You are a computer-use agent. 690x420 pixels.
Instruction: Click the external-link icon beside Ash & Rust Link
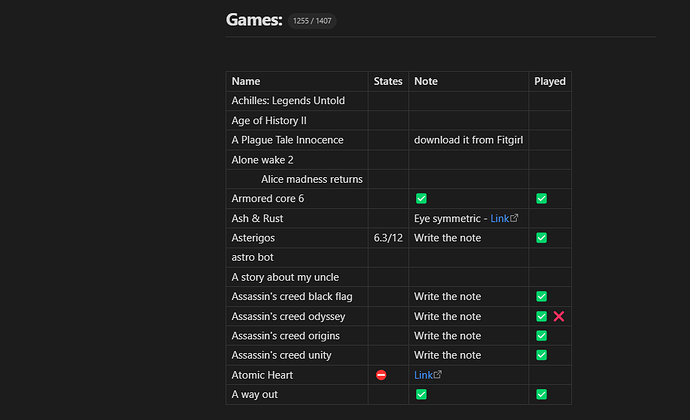[514, 218]
